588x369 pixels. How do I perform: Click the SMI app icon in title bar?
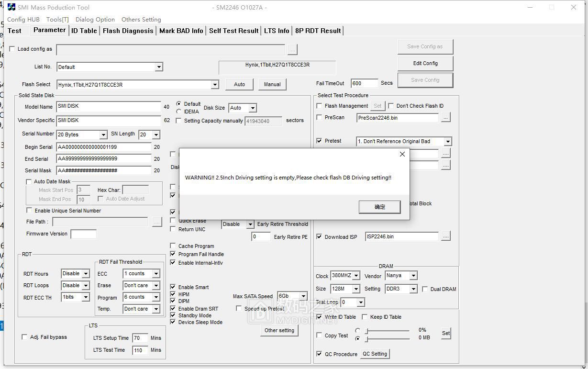(x=11, y=7)
